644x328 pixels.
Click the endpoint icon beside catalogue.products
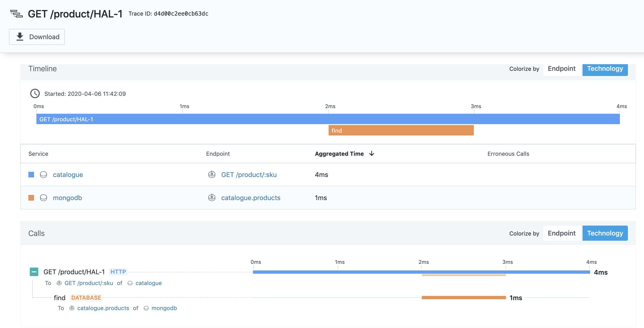tap(212, 198)
